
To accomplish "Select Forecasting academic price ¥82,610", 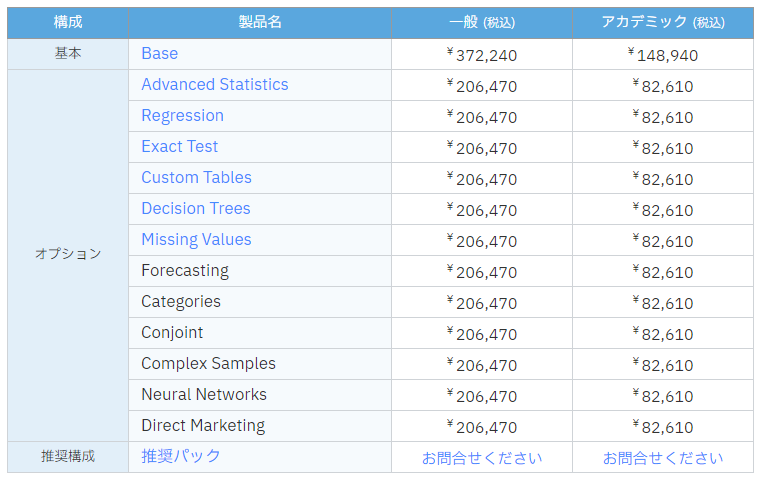I will click(663, 271).
